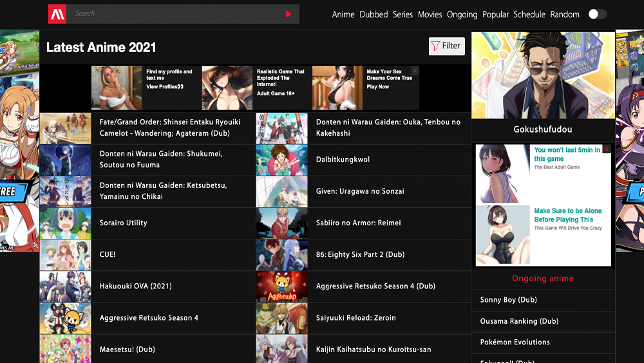Click 'Play Now' ad link
This screenshot has height=363, width=644.
(x=377, y=87)
